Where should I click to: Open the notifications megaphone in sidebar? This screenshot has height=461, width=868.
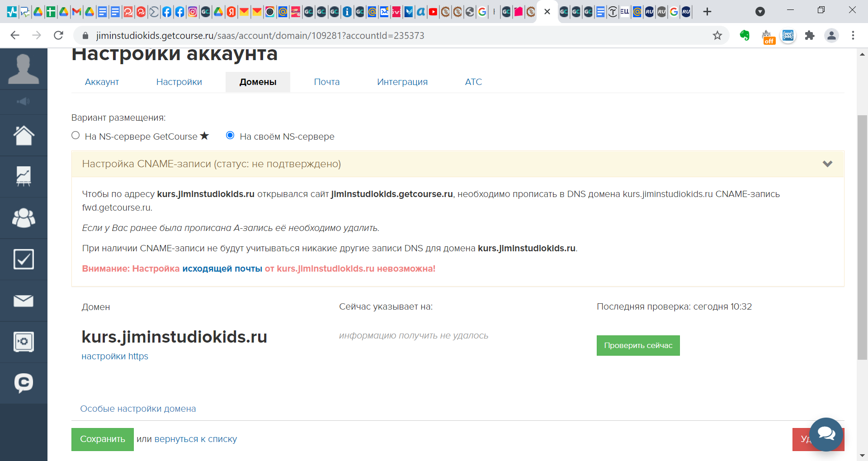click(x=24, y=102)
